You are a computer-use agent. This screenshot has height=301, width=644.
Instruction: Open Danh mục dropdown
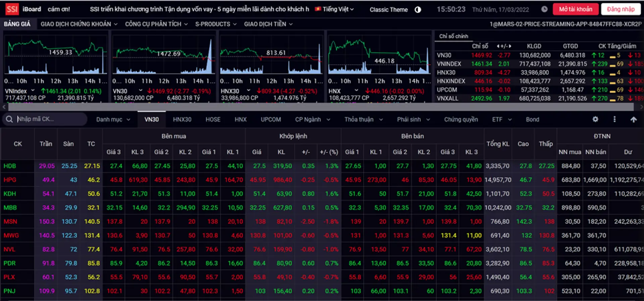(x=113, y=119)
